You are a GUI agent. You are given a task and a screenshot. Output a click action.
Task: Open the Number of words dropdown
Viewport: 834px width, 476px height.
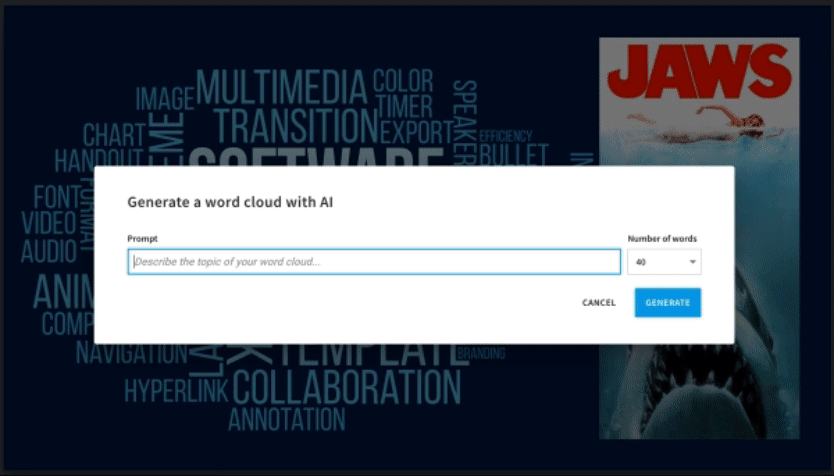pyautogui.click(x=663, y=262)
